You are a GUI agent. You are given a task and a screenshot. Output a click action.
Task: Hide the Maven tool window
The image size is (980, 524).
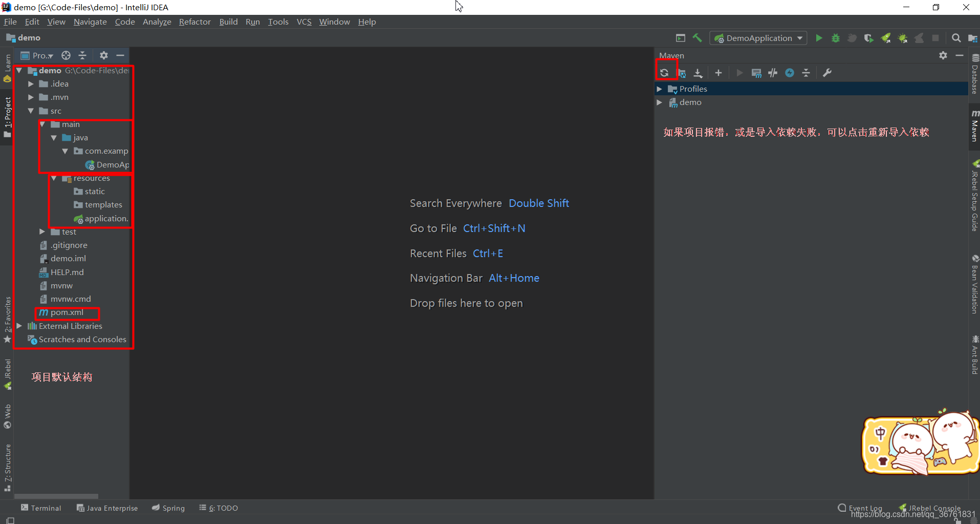960,55
